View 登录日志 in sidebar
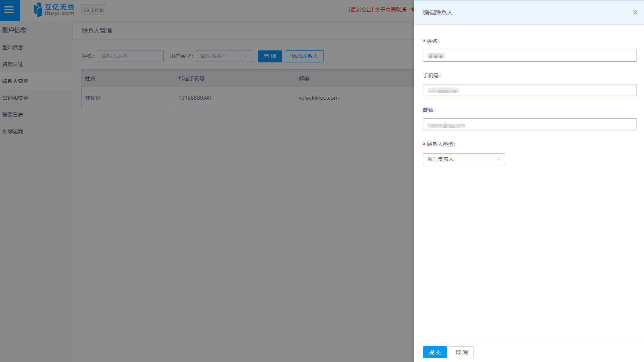The width and height of the screenshot is (644, 362). 13,115
